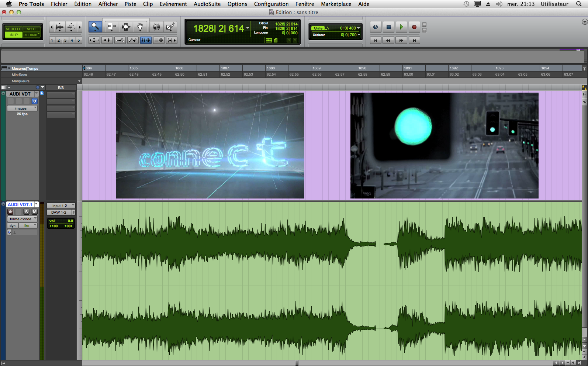
Task: Click Time Machine icon in menu bar
Action: 466,4
